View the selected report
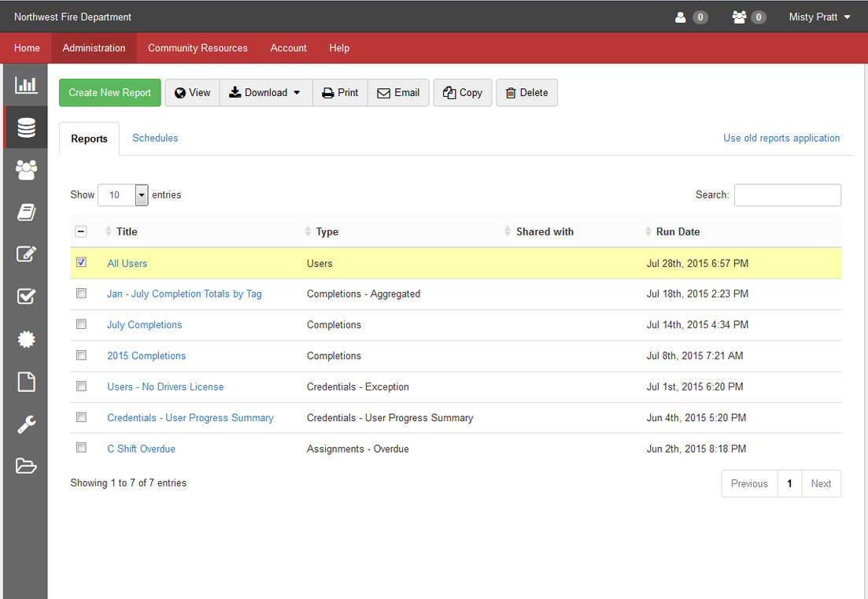The image size is (868, 599). coord(193,92)
